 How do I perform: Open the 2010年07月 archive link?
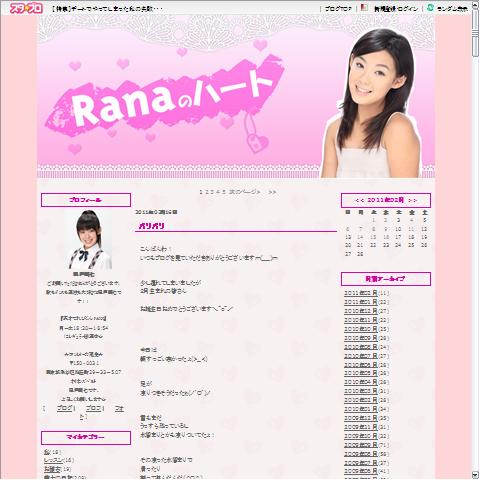[x=361, y=356]
